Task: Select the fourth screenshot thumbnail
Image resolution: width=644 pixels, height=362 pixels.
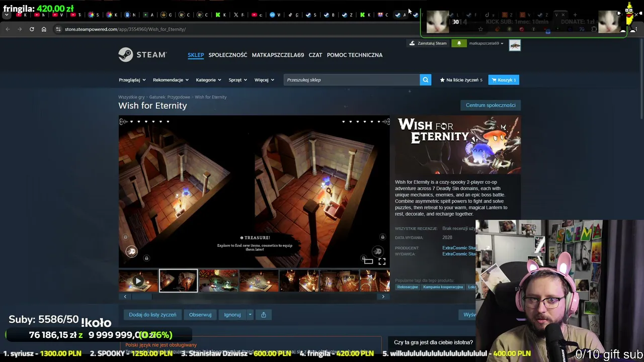Action: tap(259, 281)
